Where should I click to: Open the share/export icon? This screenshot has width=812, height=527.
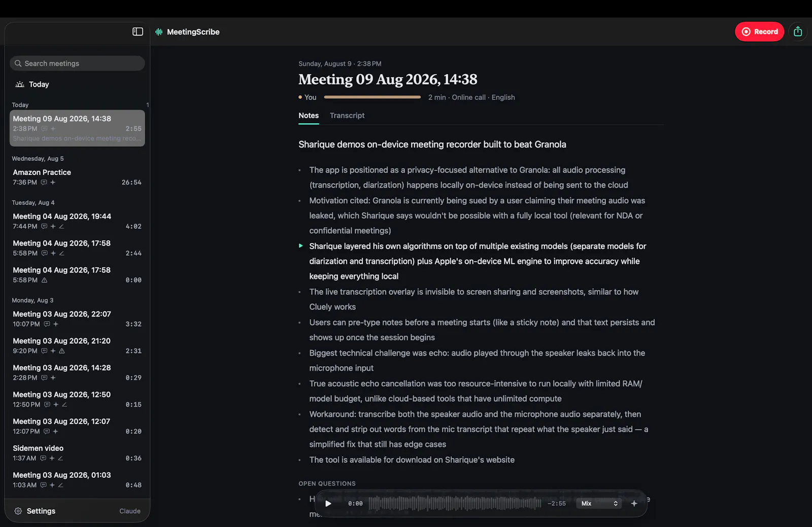click(x=798, y=31)
